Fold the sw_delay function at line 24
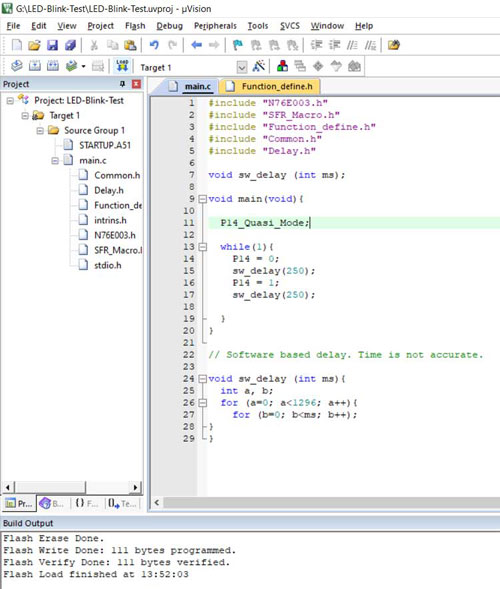500x589 pixels. [202, 379]
